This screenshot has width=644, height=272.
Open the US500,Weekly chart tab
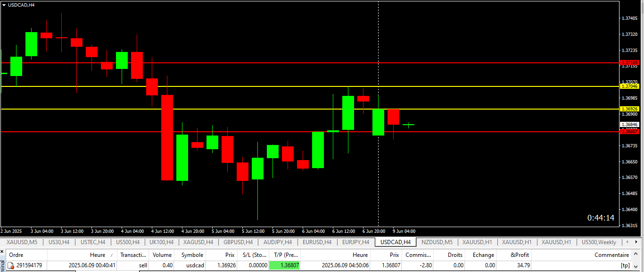tap(599, 242)
